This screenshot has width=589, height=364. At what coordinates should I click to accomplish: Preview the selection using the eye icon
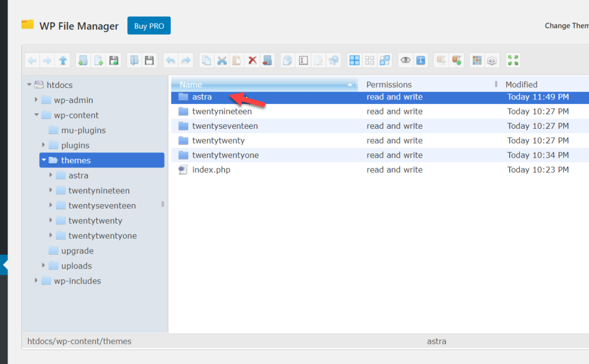tap(406, 60)
